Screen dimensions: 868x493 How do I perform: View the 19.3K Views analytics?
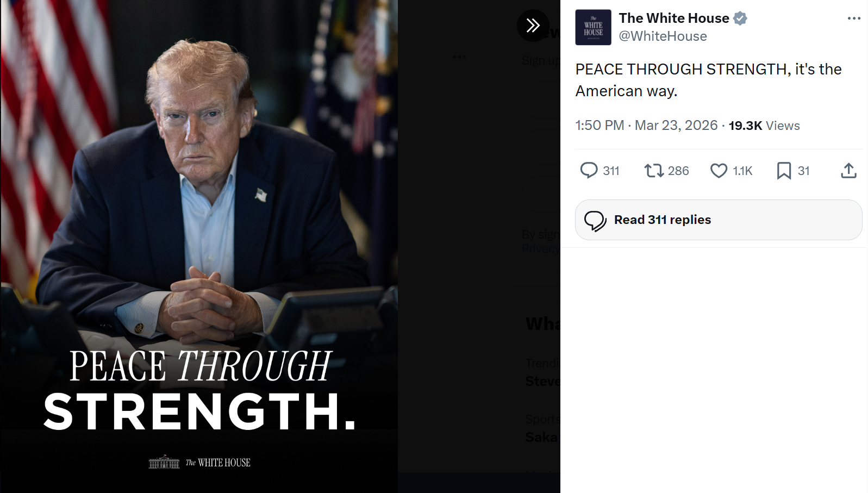pos(764,126)
